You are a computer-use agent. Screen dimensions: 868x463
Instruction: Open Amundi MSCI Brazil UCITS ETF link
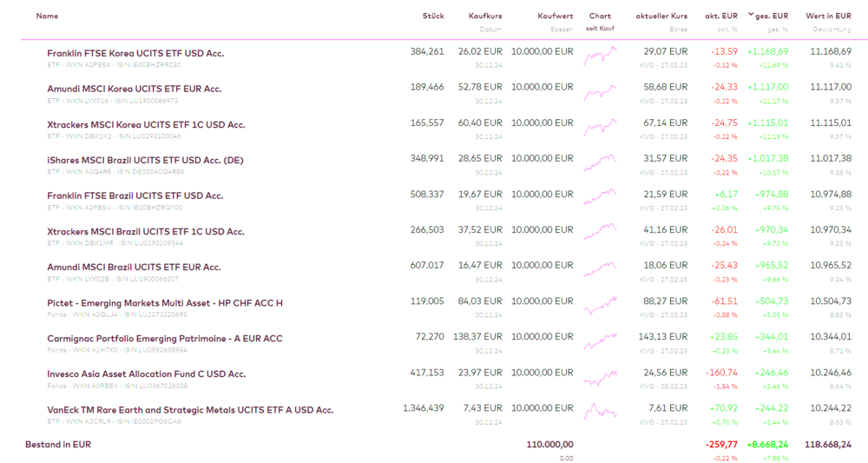pyautogui.click(x=134, y=267)
